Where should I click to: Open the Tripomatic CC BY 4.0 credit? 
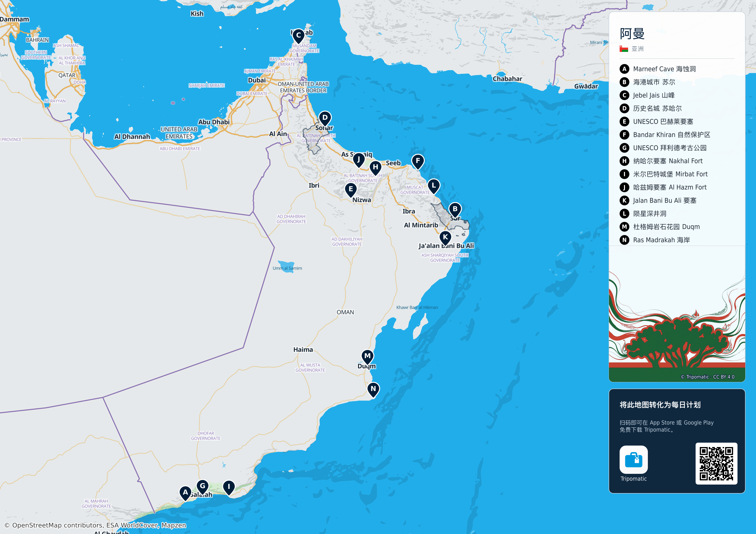click(707, 377)
